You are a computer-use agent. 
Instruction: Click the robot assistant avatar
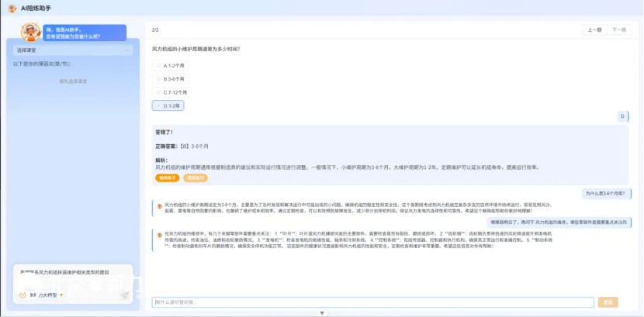[x=31, y=31]
